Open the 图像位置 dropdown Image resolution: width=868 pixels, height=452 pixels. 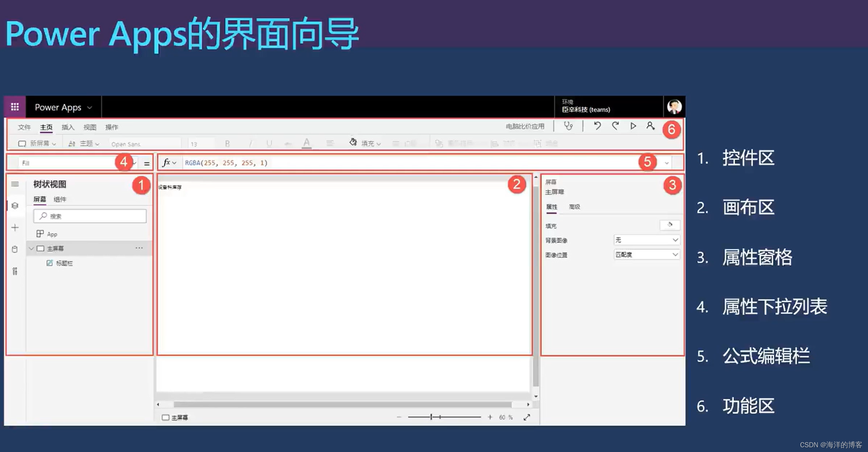646,254
